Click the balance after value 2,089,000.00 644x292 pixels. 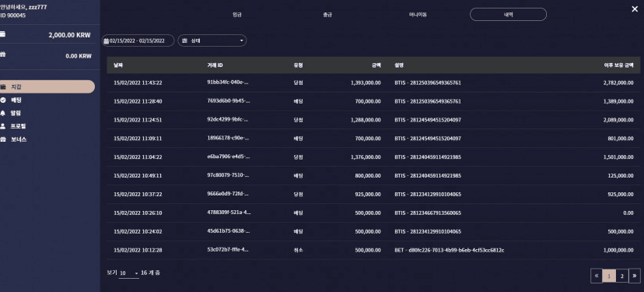click(x=618, y=120)
